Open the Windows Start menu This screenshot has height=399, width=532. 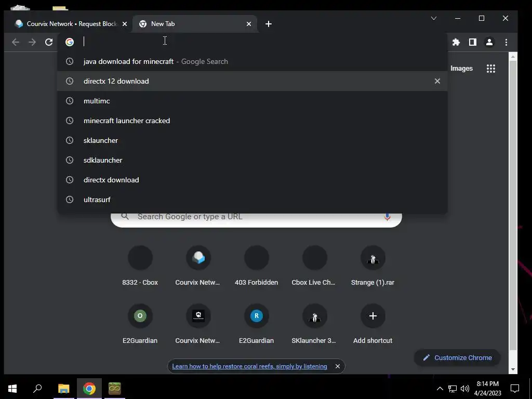(12, 389)
